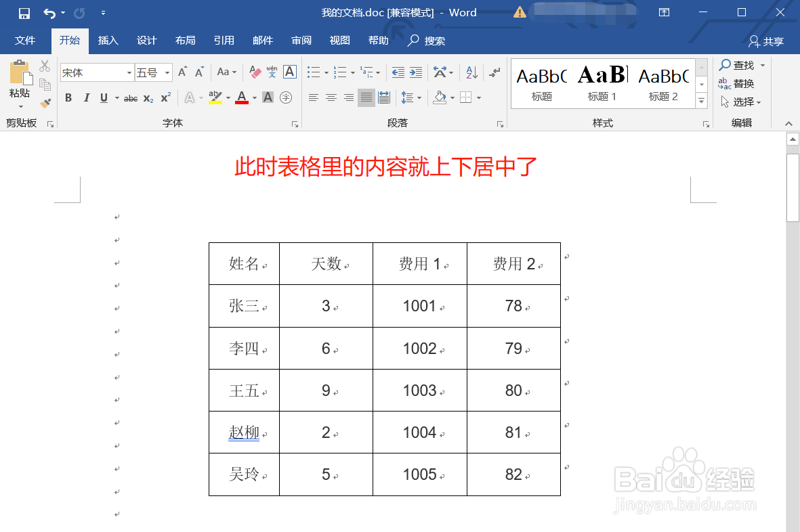
Task: Apply bold formatting to text
Action: [x=68, y=97]
